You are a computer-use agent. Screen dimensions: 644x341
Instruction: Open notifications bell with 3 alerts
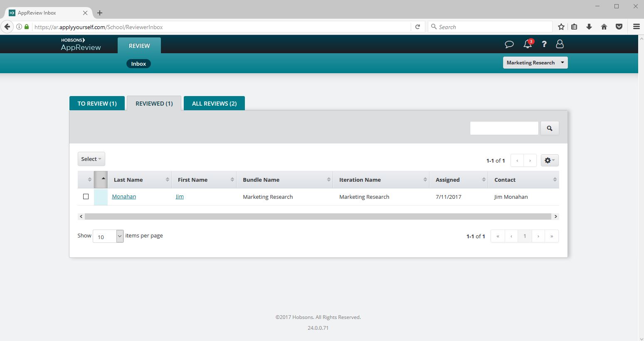click(528, 44)
